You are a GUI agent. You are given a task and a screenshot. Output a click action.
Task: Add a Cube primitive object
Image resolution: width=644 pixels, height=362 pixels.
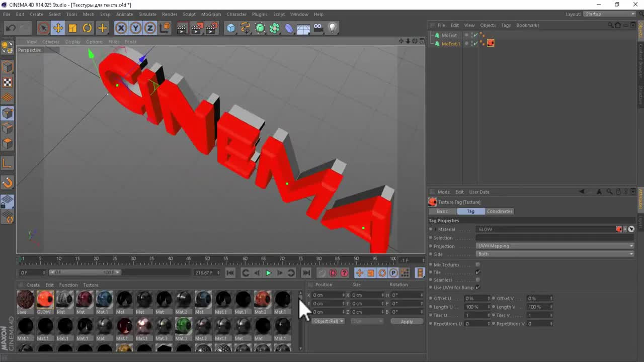(x=230, y=28)
